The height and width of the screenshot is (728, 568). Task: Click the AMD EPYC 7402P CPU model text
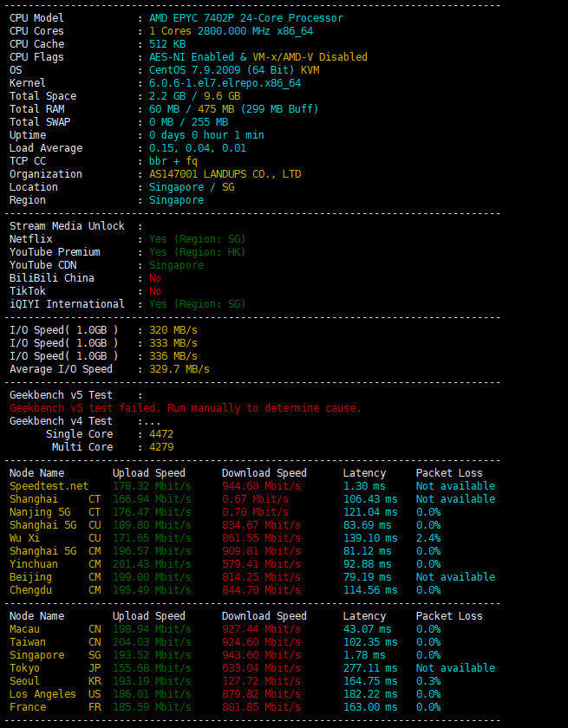[x=245, y=18]
